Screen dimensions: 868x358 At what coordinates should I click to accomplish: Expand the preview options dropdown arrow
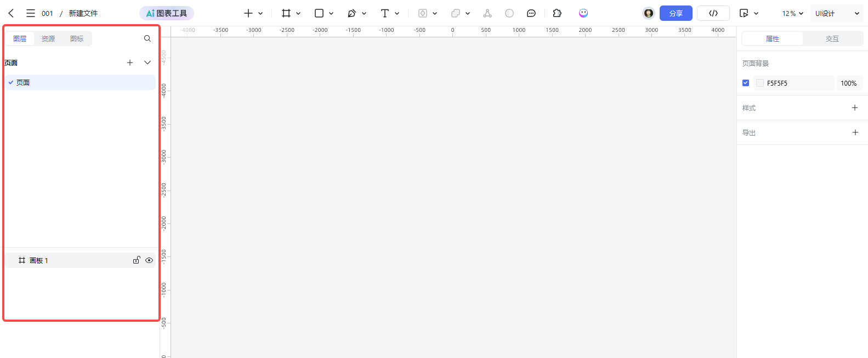(x=756, y=13)
